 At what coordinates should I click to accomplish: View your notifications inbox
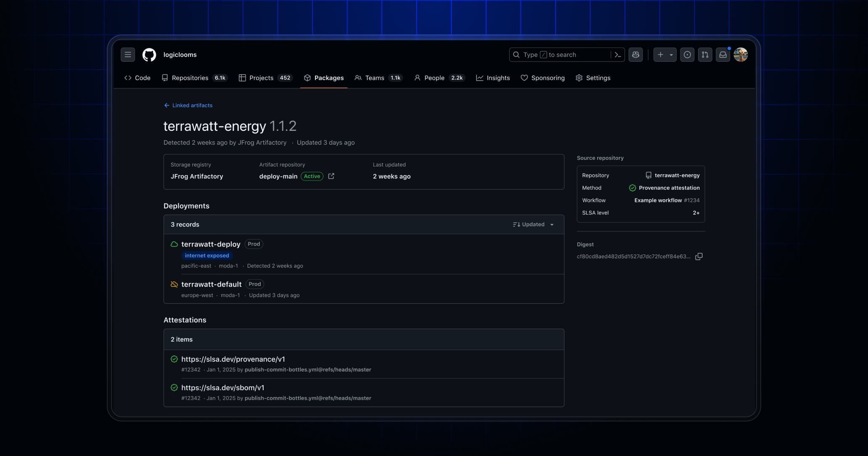723,55
